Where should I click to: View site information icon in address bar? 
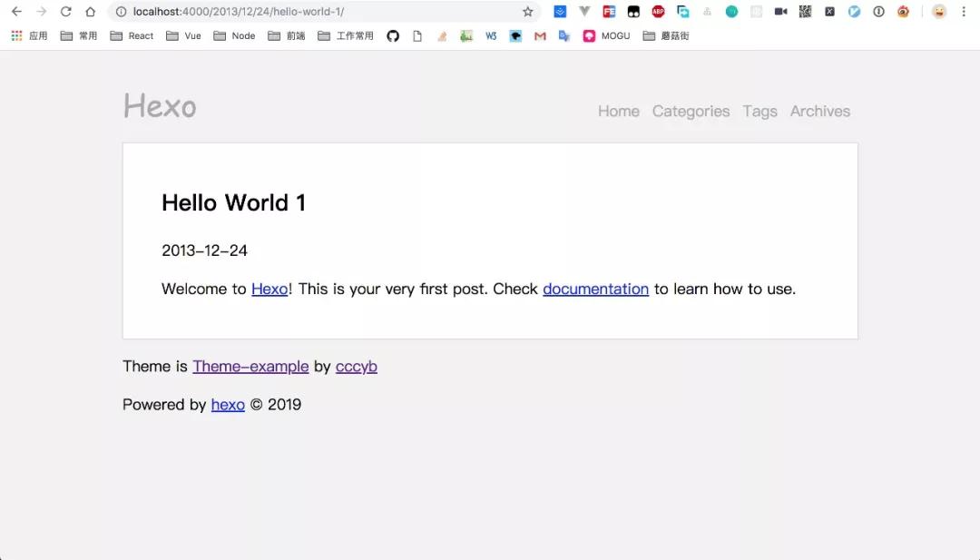pyautogui.click(x=122, y=11)
